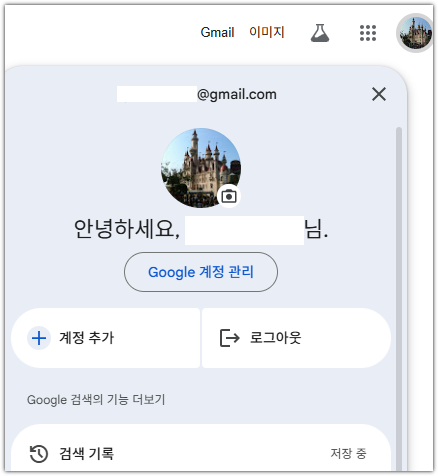Viewport: 438px width, 476px height.
Task: Click 저장 중 status text
Action: 348,453
